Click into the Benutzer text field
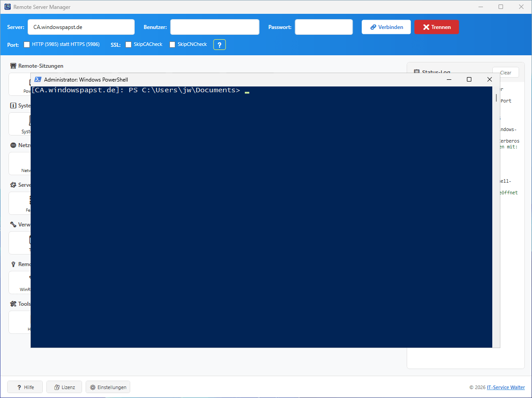Screen dimensions: 532x398 coord(214,27)
